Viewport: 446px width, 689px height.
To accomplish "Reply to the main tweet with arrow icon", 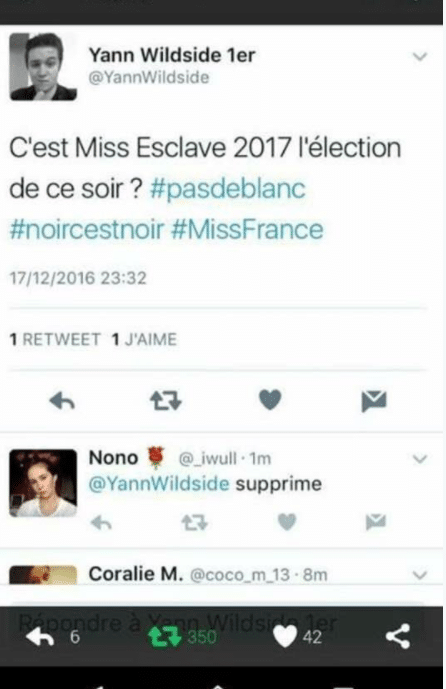I will pyautogui.click(x=62, y=401).
